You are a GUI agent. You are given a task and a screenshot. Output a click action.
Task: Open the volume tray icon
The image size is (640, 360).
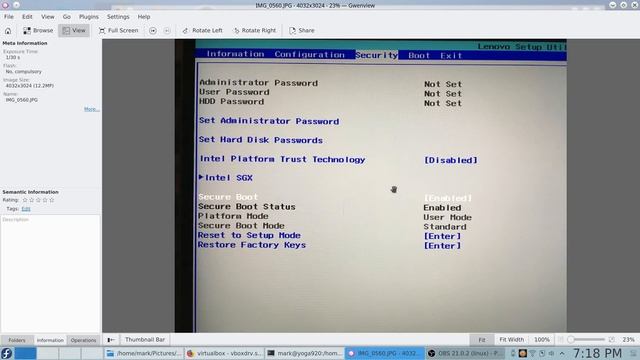pyautogui.click(x=551, y=353)
